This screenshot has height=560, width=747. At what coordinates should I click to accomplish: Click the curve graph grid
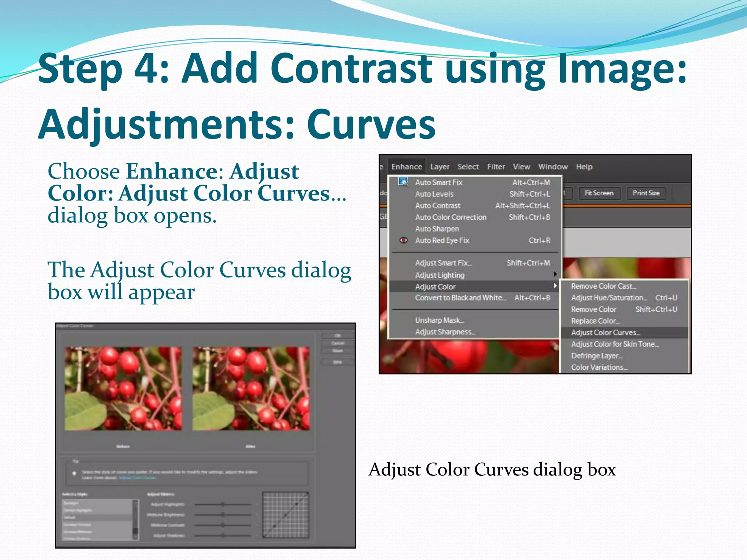[286, 515]
